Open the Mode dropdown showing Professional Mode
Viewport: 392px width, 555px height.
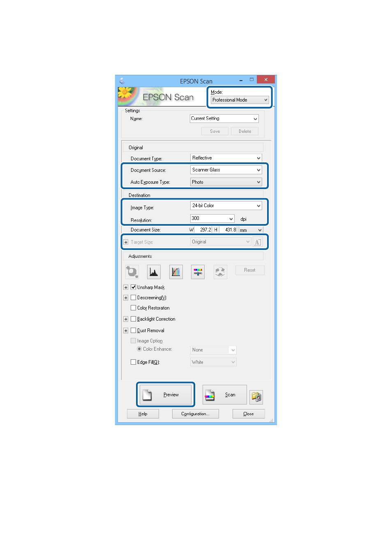pos(240,100)
